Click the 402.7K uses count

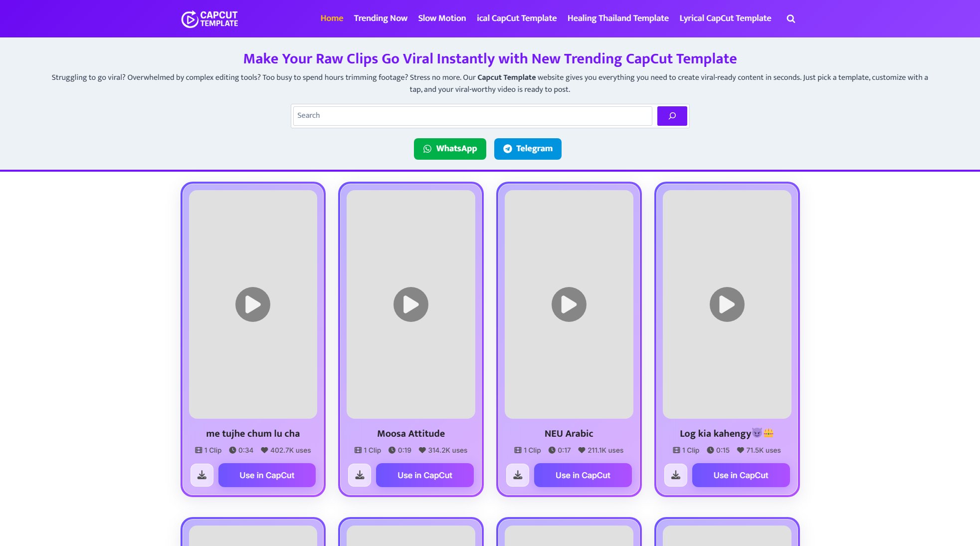click(286, 450)
